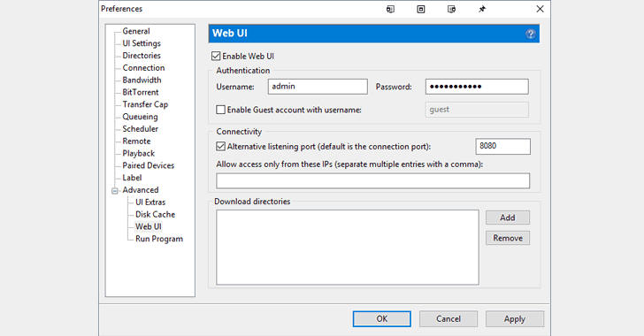Close the Preferences dialog
The image size is (644, 336).
(540, 9)
